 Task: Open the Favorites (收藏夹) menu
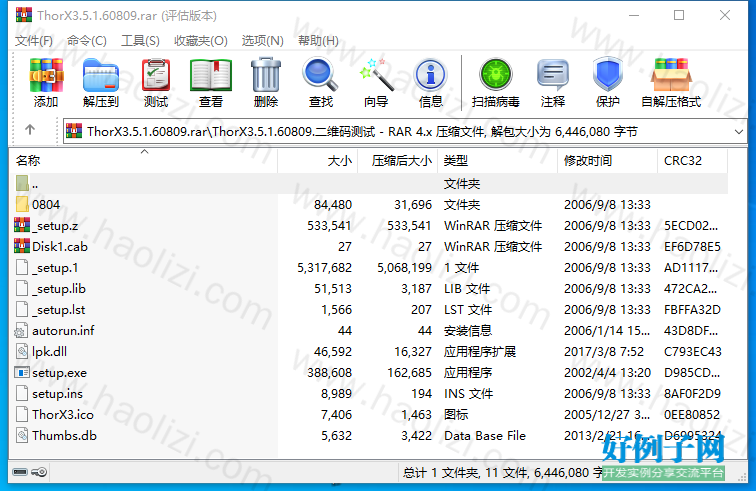(x=201, y=41)
